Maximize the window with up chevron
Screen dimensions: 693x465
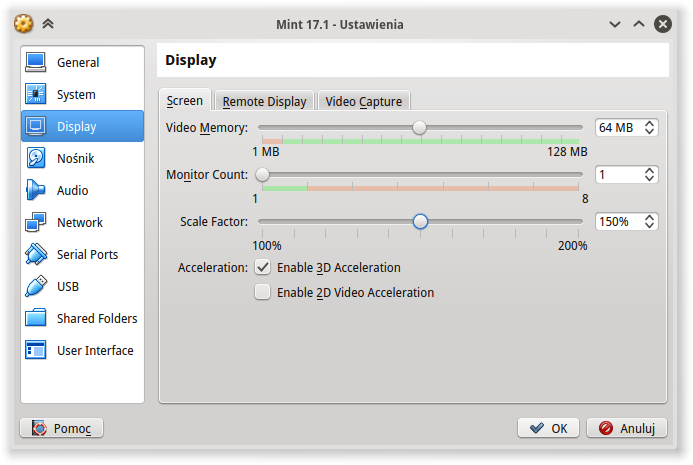coord(639,24)
